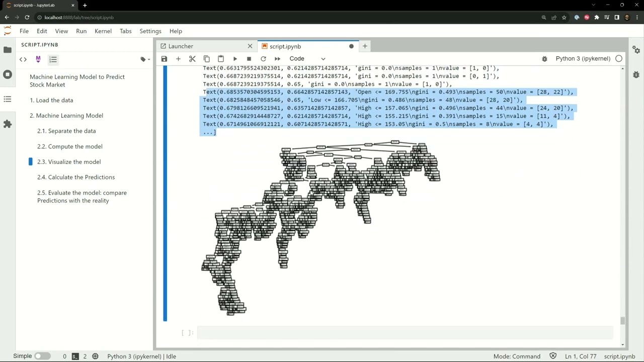Click Python 3 (ipykernel) | Idle status text

click(x=141, y=356)
